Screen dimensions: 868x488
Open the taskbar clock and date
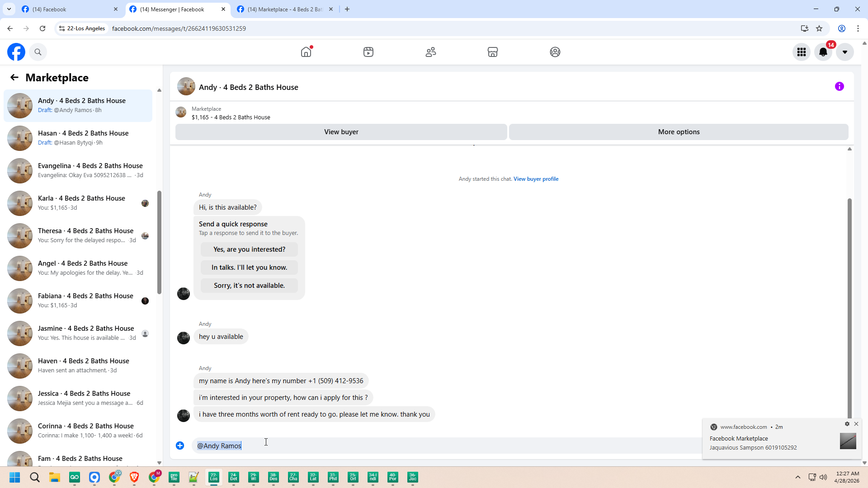pos(847,477)
